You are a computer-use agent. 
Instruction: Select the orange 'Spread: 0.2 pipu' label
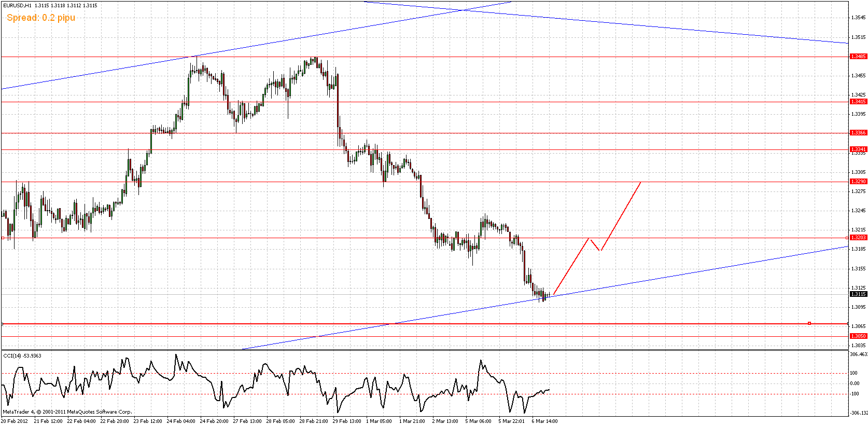(41, 18)
